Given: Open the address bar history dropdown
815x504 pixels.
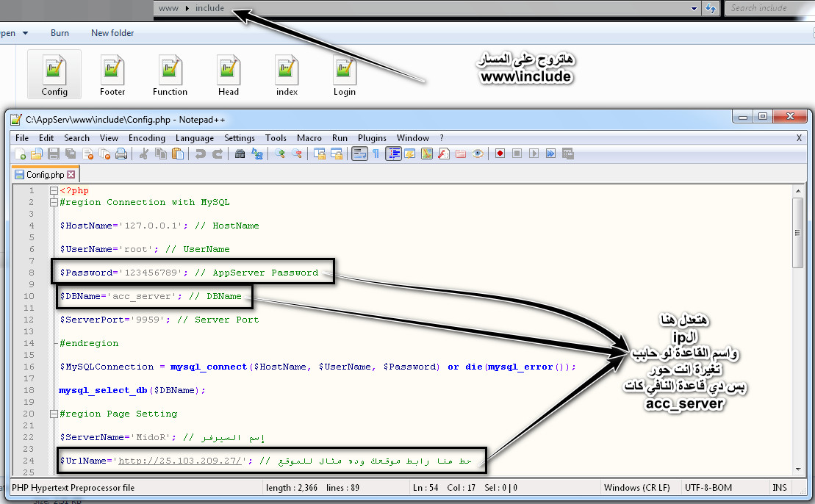Looking at the screenshot, I should [x=694, y=9].
